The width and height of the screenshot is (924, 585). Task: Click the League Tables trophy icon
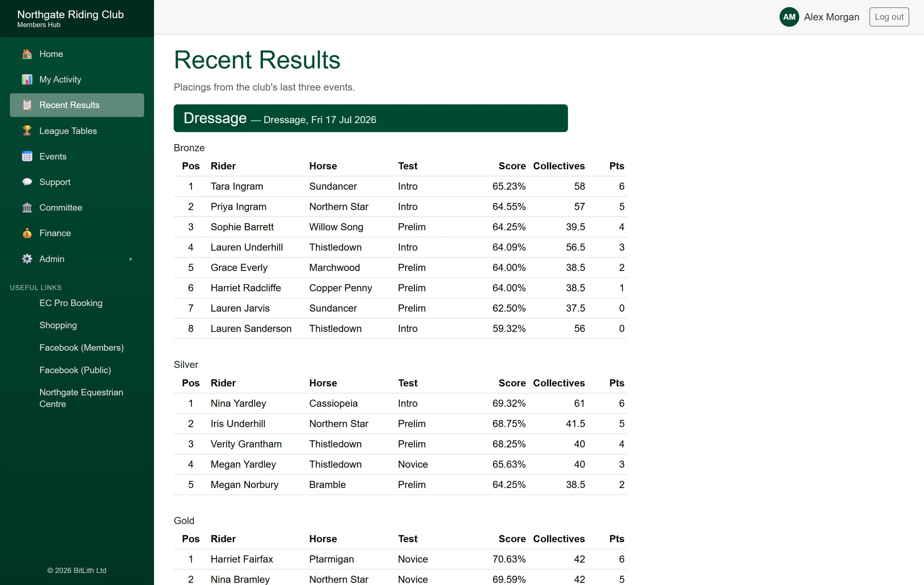27,131
